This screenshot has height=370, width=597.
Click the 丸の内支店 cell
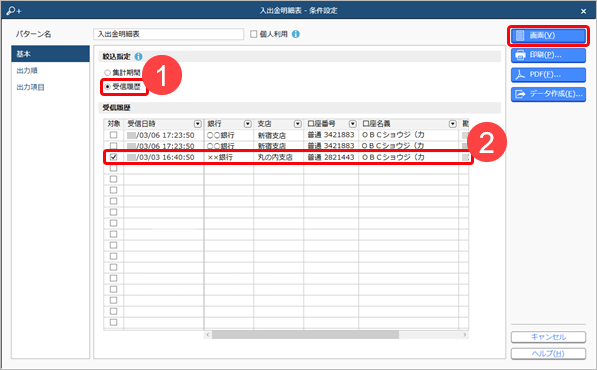pyautogui.click(x=278, y=157)
